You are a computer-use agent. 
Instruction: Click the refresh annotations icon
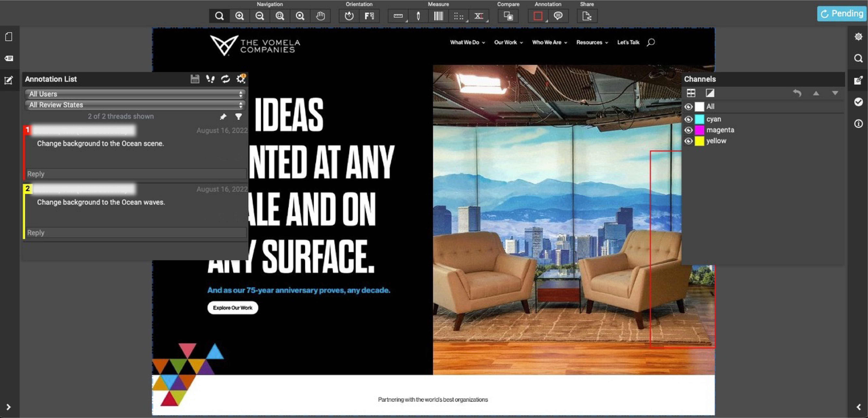coord(225,79)
